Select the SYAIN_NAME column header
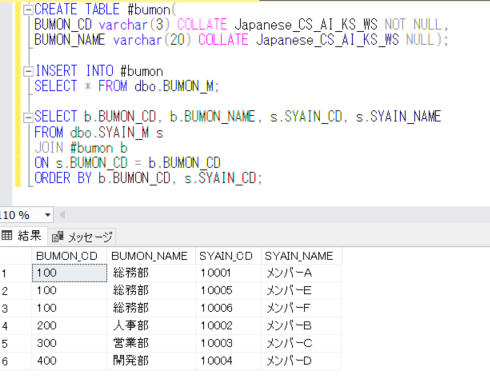Screen dimensions: 490x376 (x=301, y=256)
